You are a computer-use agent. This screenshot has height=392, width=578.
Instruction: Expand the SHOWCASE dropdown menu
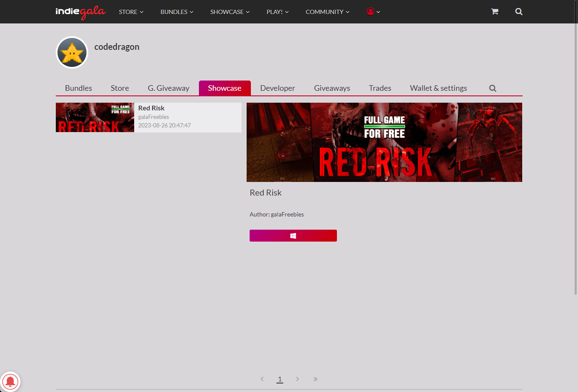click(x=230, y=12)
